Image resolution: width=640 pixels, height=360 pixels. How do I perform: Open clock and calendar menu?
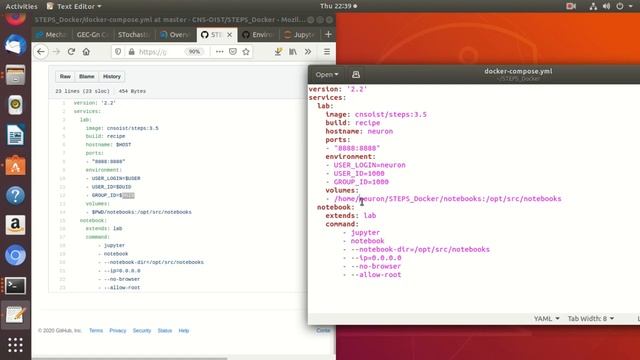(338, 6)
